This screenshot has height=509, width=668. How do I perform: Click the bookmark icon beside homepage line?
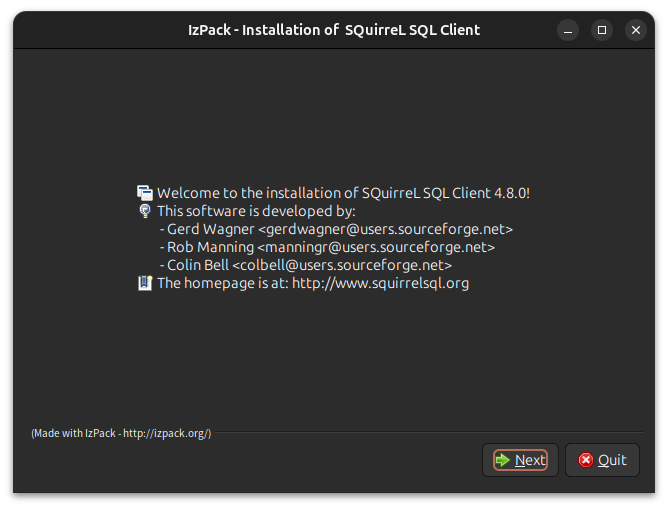[145, 283]
